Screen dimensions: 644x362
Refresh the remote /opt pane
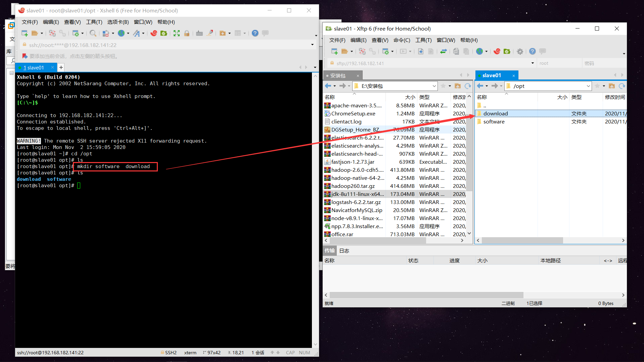(x=622, y=86)
